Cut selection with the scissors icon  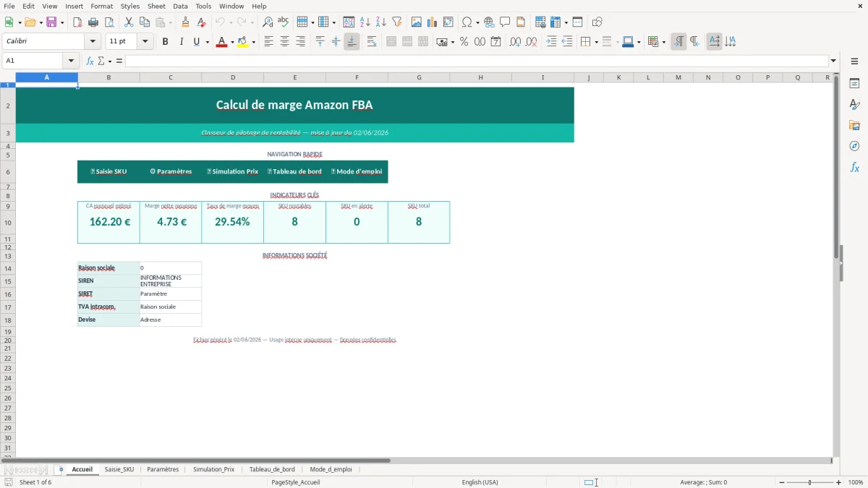click(129, 22)
